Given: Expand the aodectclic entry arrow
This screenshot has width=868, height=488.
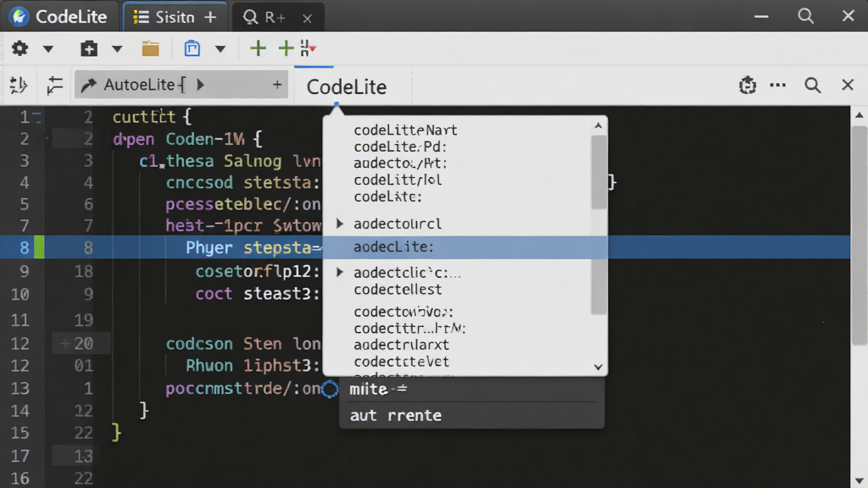Looking at the screenshot, I should 340,272.
